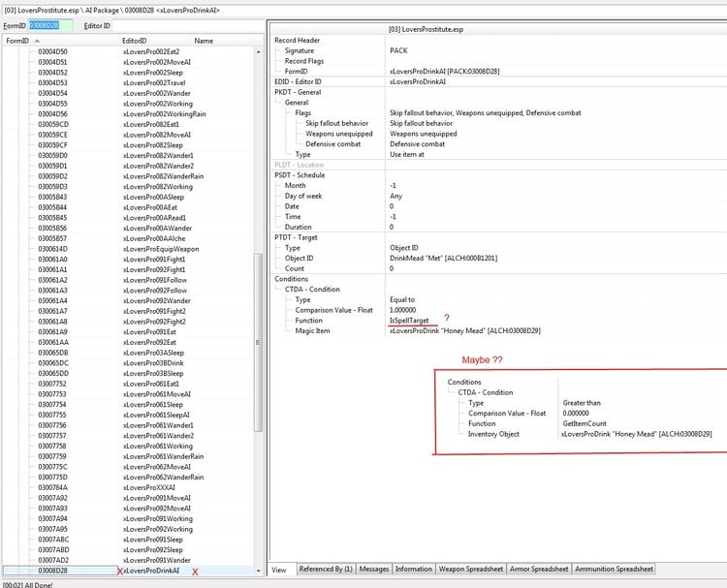Select record xLoversPro061SleepAI

[156, 416]
